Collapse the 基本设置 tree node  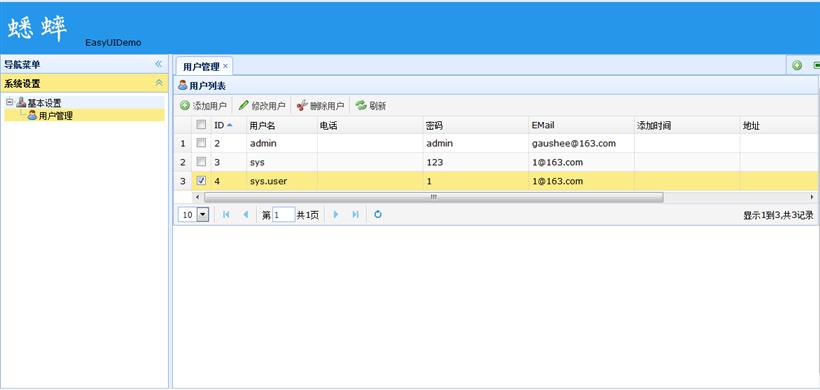click(9, 102)
